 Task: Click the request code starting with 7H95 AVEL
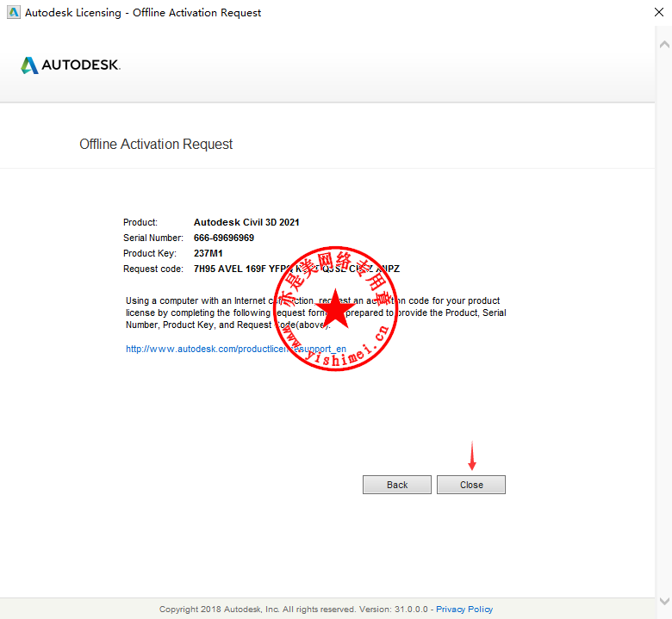click(x=296, y=269)
